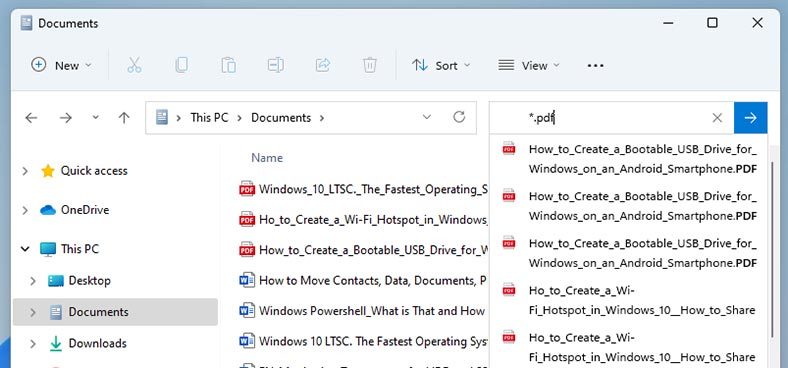Click This PC in address breadcrumb
This screenshot has height=368, width=788.
pos(209,118)
